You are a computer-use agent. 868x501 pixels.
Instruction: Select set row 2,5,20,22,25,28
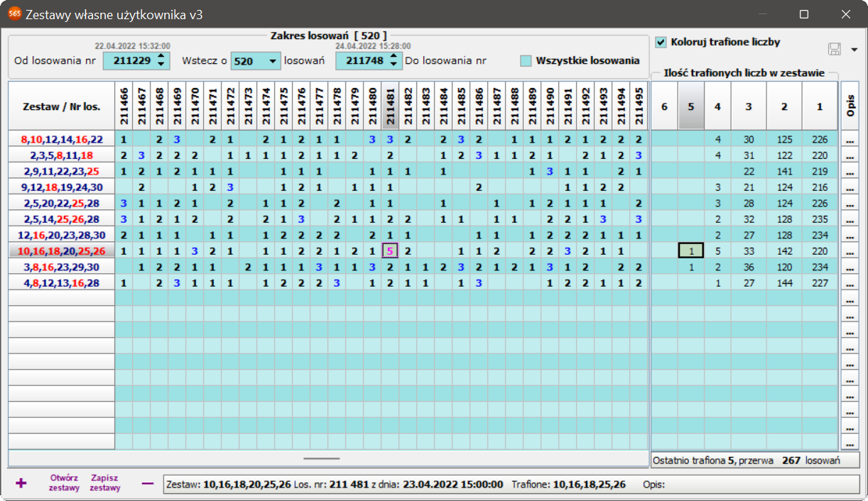62,203
